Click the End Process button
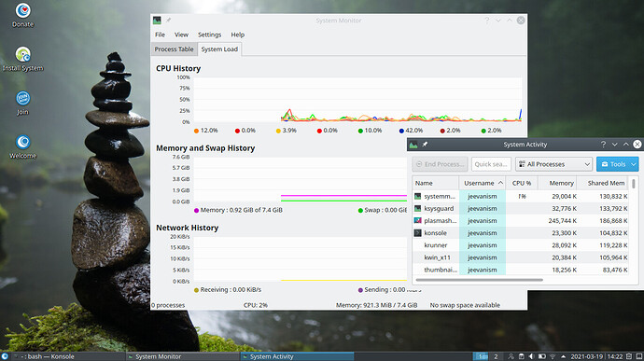This screenshot has height=361, width=644. [440, 164]
